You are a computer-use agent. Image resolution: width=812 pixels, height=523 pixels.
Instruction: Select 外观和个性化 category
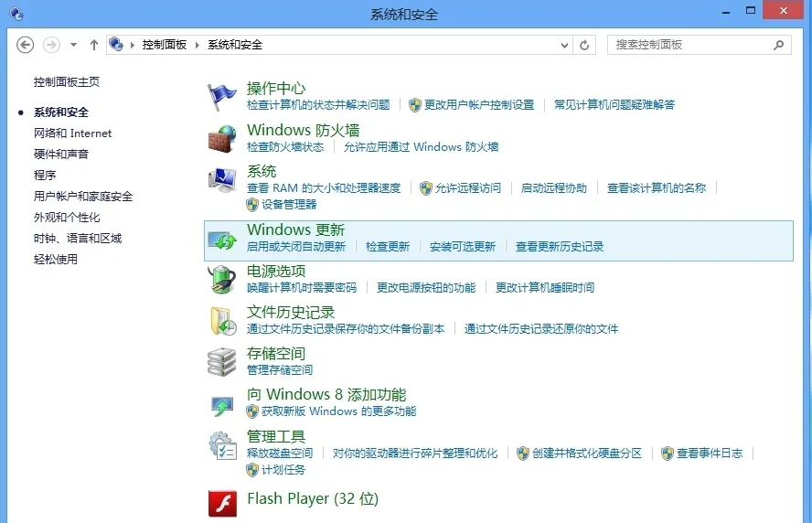(x=67, y=218)
